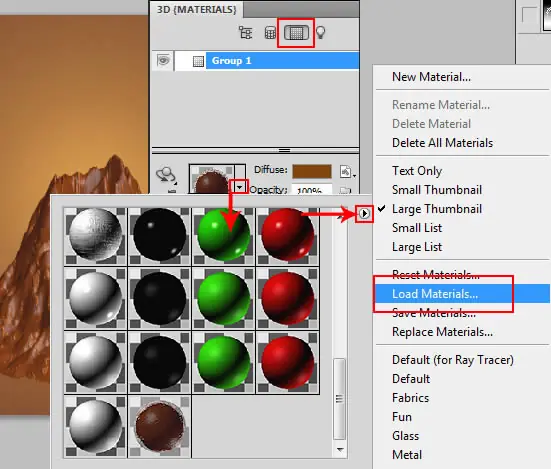Image resolution: width=551 pixels, height=469 pixels.
Task: Switch the view to Small Thumbnail
Action: click(436, 190)
